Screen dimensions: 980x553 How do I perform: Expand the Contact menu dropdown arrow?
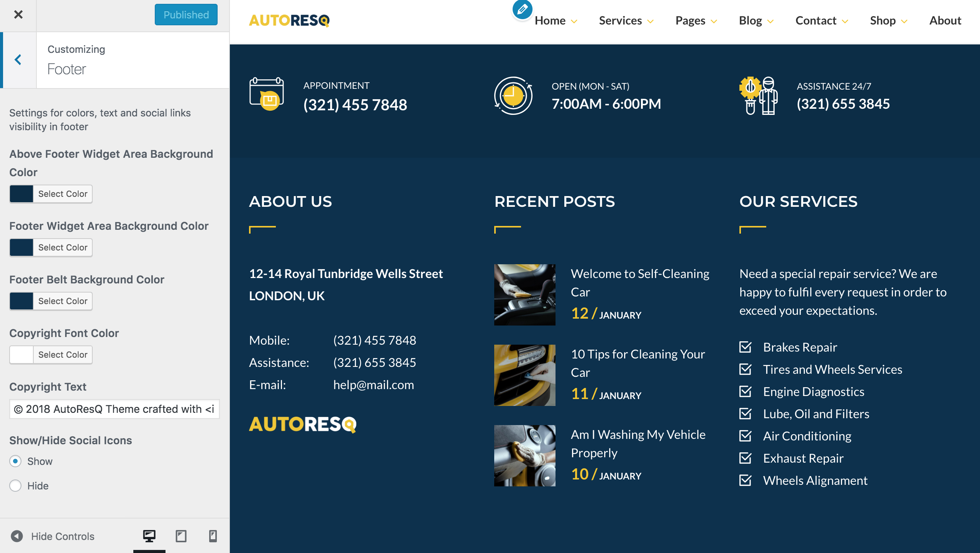(x=845, y=21)
